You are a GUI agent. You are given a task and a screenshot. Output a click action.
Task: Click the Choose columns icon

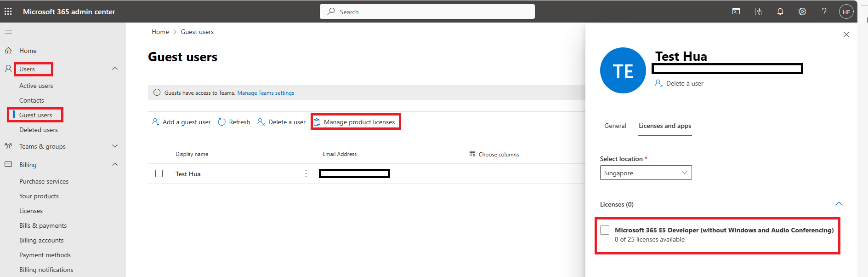(472, 154)
